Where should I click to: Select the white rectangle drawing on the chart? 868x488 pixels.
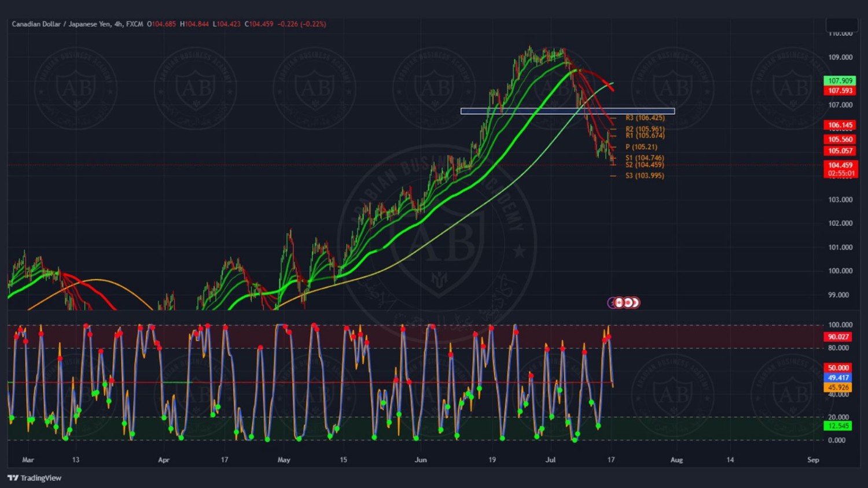[x=568, y=111]
